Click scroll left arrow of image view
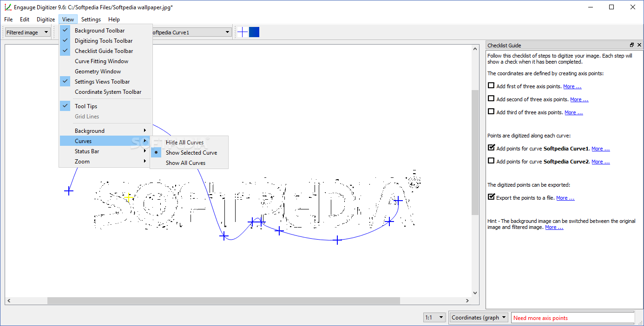This screenshot has height=326, width=644. pyautogui.click(x=9, y=301)
